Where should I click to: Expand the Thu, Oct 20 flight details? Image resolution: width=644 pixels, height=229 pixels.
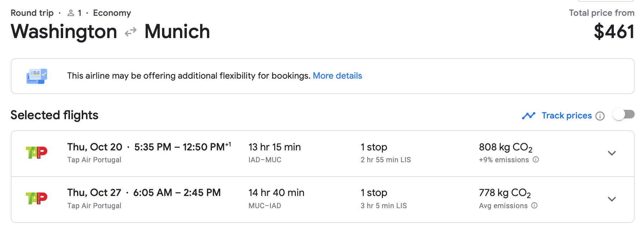(x=612, y=153)
